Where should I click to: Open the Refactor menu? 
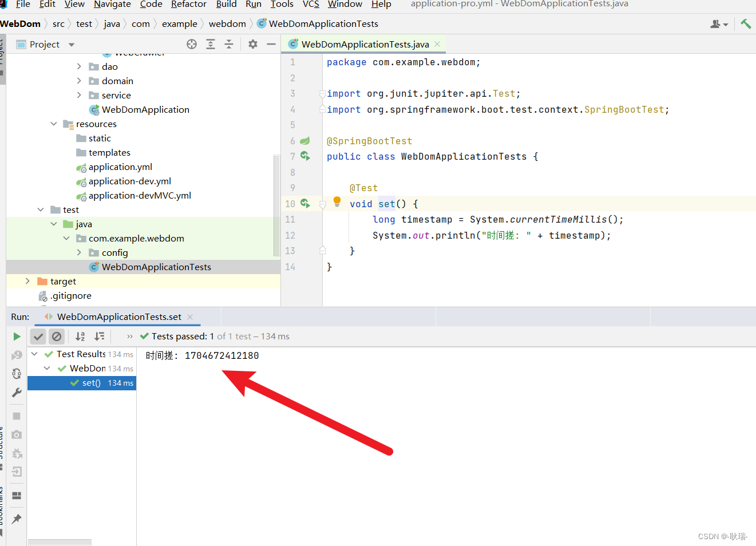[x=189, y=4]
